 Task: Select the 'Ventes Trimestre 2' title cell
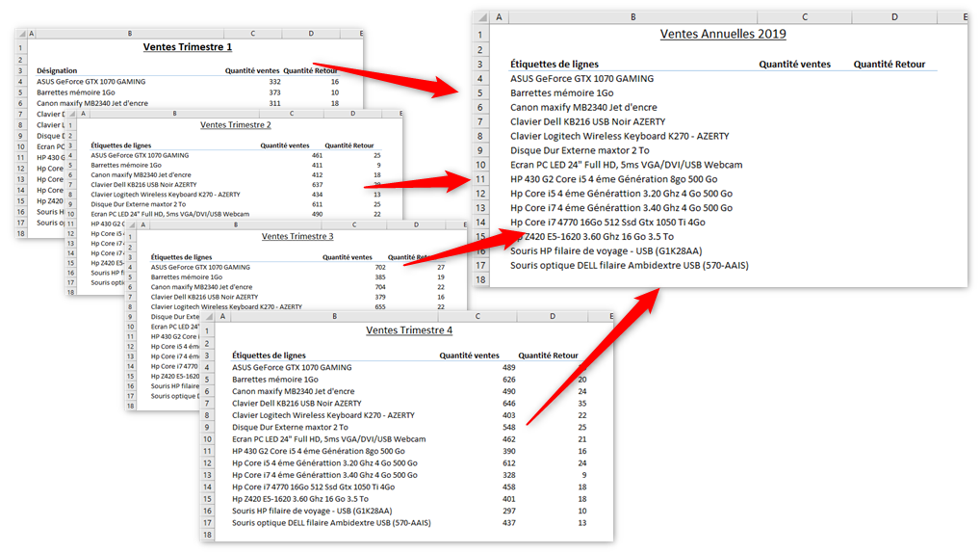click(x=236, y=125)
